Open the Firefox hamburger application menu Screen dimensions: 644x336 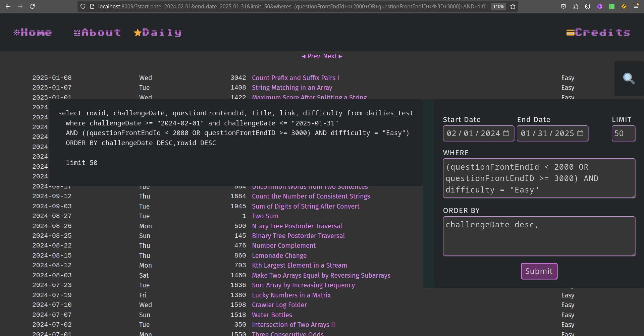636,6
